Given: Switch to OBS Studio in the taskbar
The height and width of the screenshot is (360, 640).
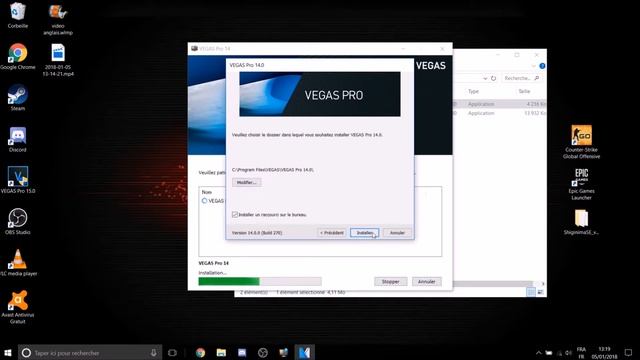Looking at the screenshot, I should click(x=263, y=353).
